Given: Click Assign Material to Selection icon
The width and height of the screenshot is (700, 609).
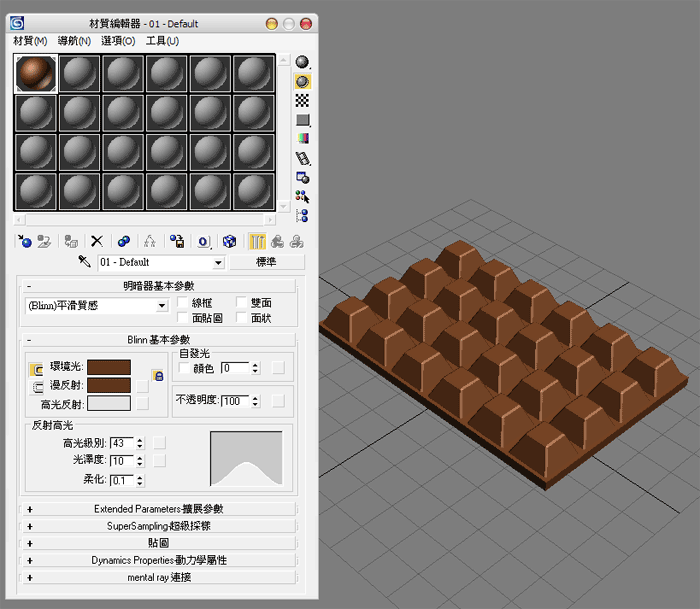Looking at the screenshot, I should pos(71,242).
